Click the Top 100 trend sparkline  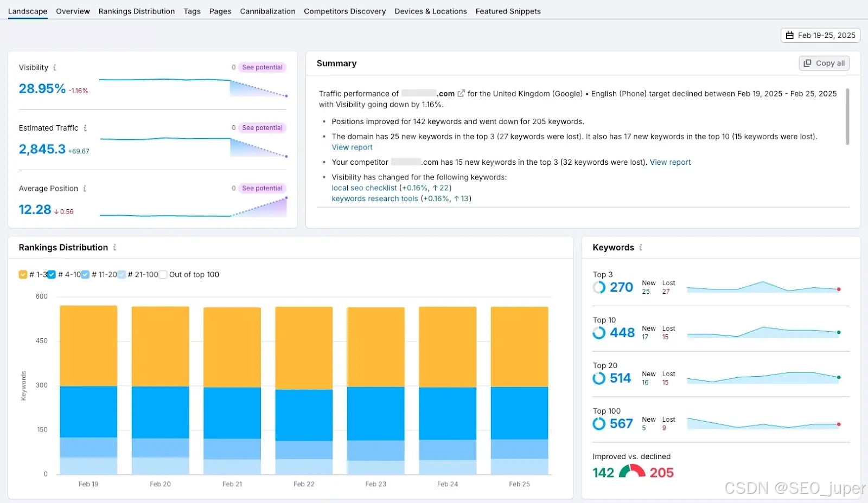764,423
